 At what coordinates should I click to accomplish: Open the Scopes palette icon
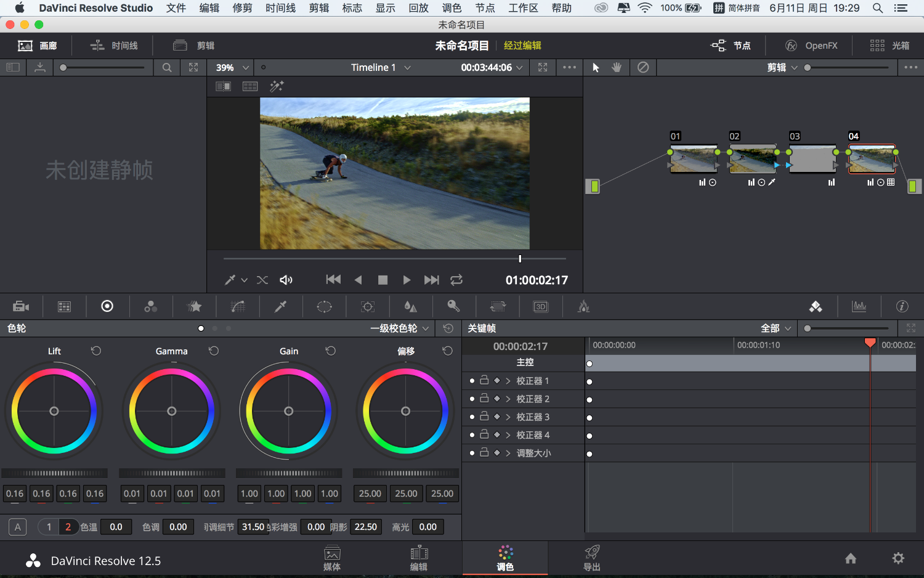[x=859, y=306]
